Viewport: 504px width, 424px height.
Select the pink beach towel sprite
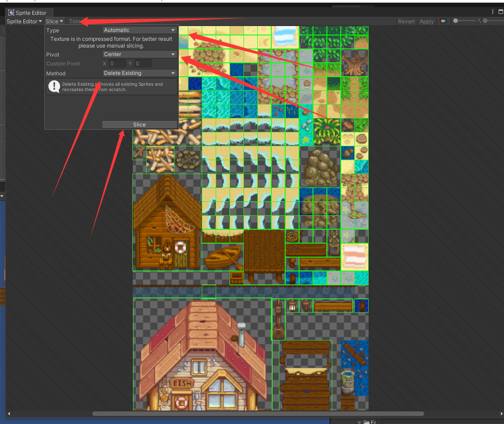point(355,257)
